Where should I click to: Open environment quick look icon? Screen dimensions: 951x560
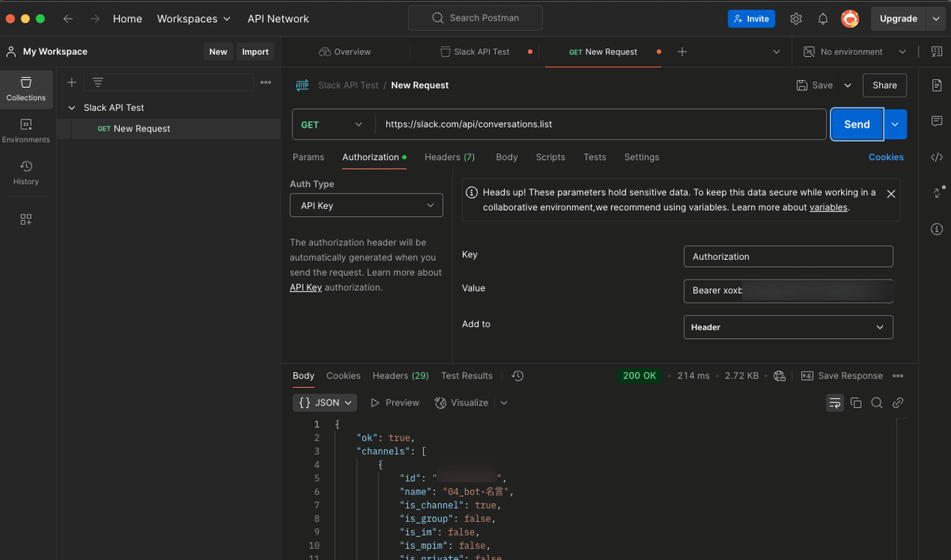coord(936,51)
